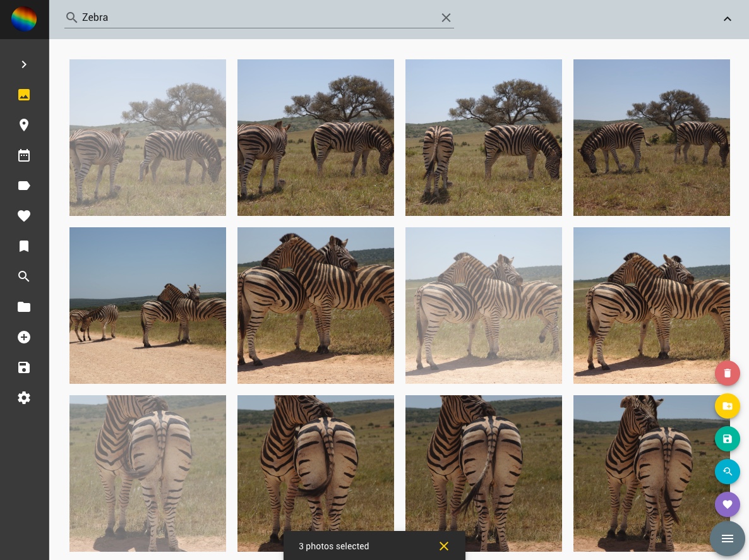Clear the 3 photos selected with the yellow X
The height and width of the screenshot is (560, 749).
(x=444, y=546)
